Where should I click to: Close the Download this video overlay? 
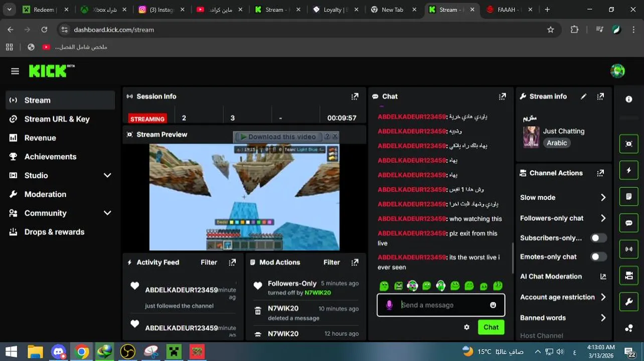point(335,136)
